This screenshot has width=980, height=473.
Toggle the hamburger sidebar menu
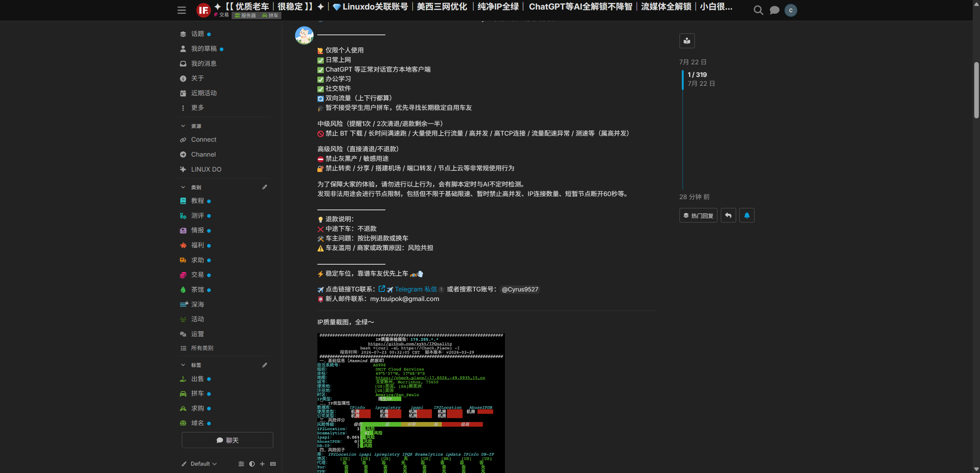(181, 10)
